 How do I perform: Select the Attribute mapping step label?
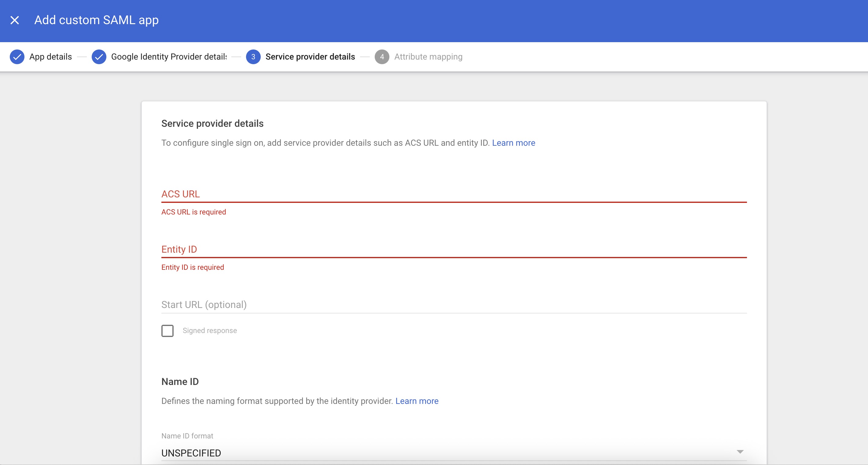click(x=428, y=57)
